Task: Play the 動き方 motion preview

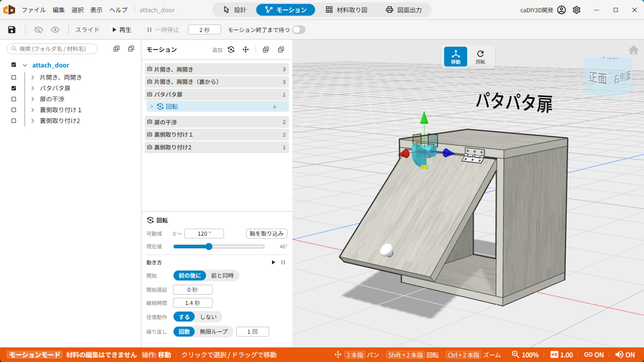Action: 273,263
